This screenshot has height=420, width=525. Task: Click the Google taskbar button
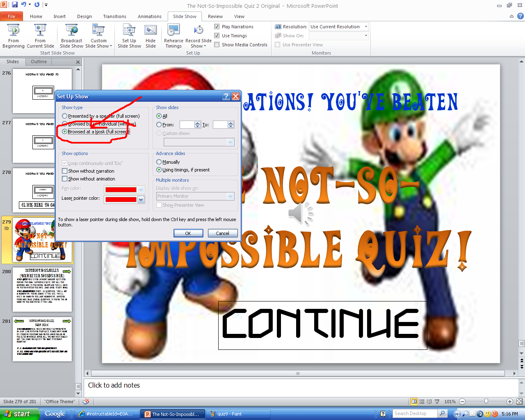click(55, 414)
